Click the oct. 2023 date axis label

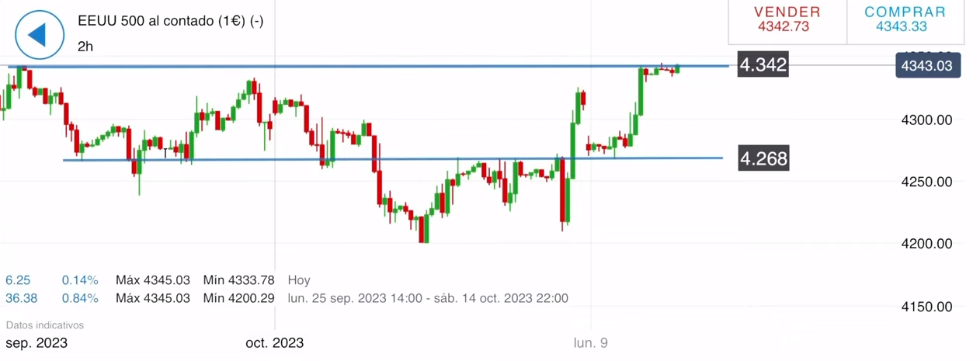(x=274, y=343)
